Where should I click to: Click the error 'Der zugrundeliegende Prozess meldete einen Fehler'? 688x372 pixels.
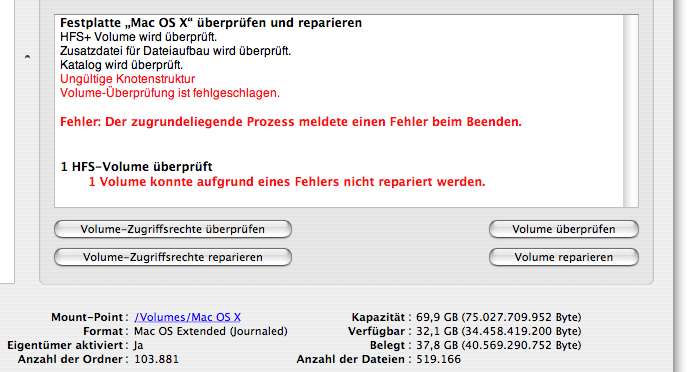point(291,122)
